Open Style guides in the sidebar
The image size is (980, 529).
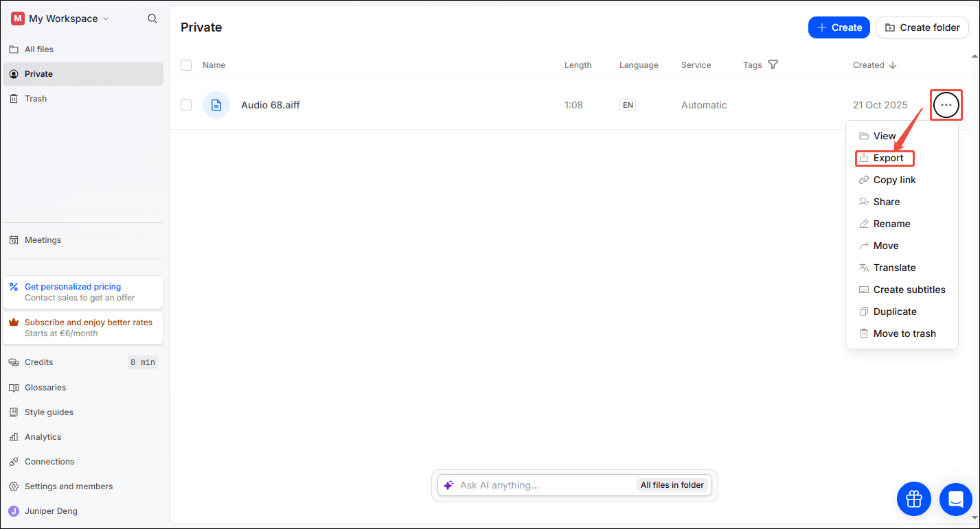(83, 412)
